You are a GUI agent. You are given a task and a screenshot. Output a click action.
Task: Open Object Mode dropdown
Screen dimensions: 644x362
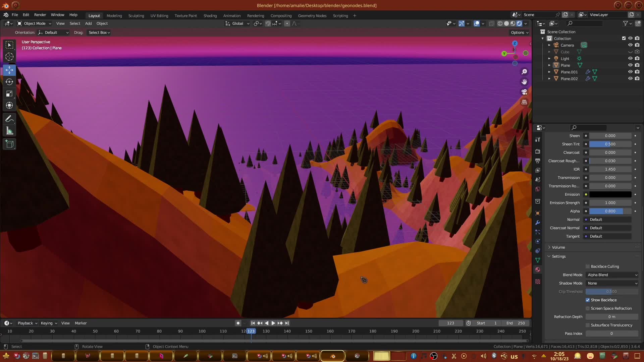click(x=34, y=23)
